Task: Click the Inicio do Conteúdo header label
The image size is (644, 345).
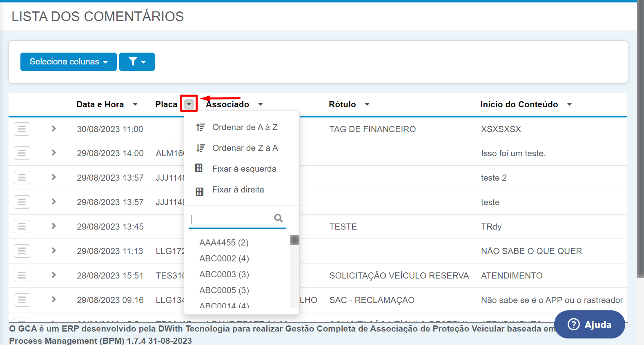Action: [519, 104]
